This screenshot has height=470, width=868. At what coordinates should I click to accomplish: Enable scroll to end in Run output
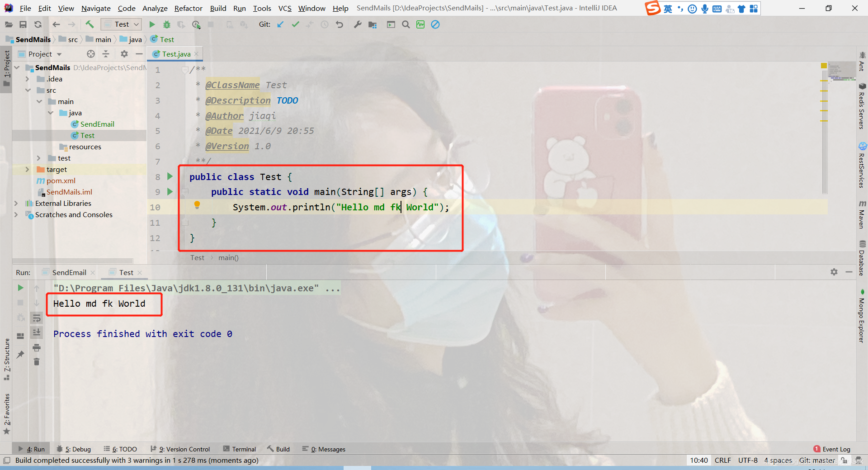coord(37,332)
